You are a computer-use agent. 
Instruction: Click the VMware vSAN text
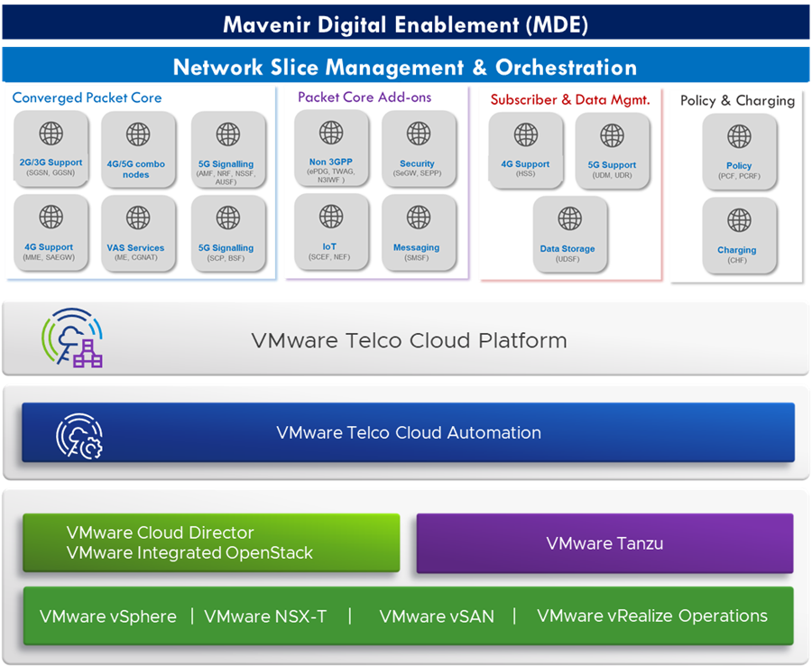[x=437, y=616]
